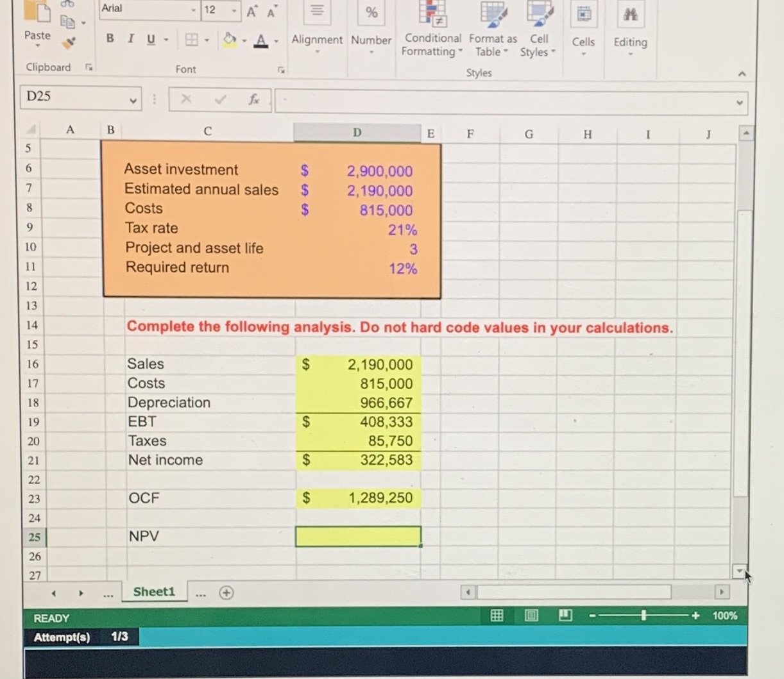The image size is (784, 679).
Task: Switch to the Sheet1 tab
Action: pyautogui.click(x=153, y=592)
